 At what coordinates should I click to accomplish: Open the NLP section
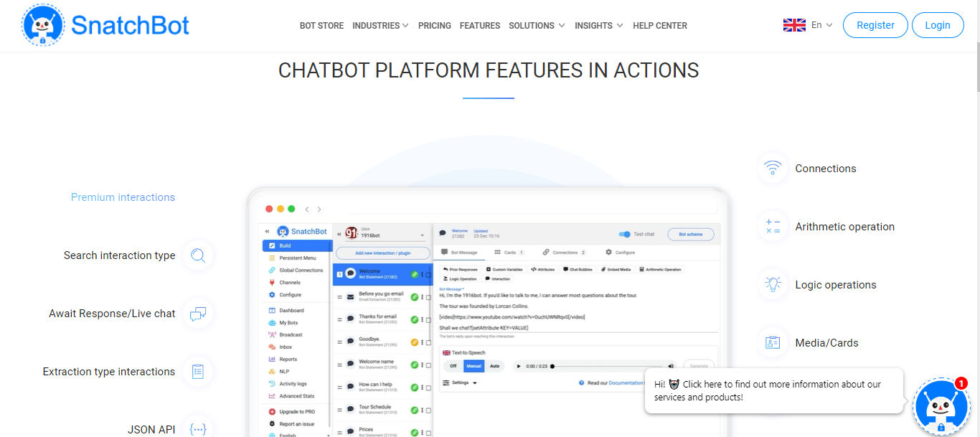(282, 371)
